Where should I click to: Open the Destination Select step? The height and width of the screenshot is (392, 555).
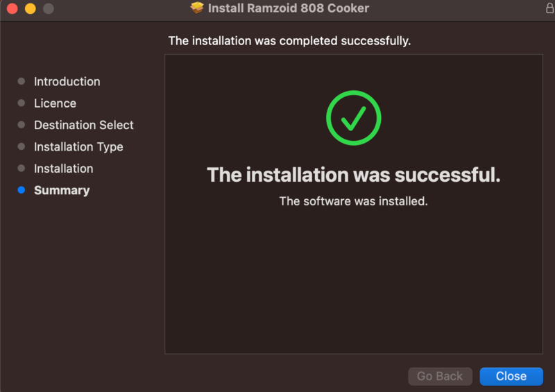[83, 125]
